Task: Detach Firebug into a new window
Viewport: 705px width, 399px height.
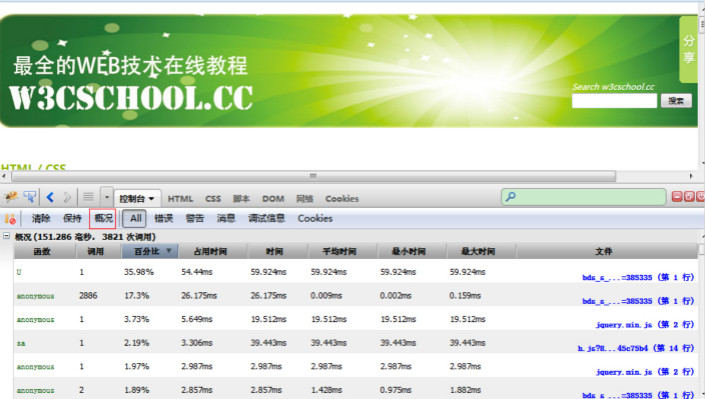Action: [689, 197]
